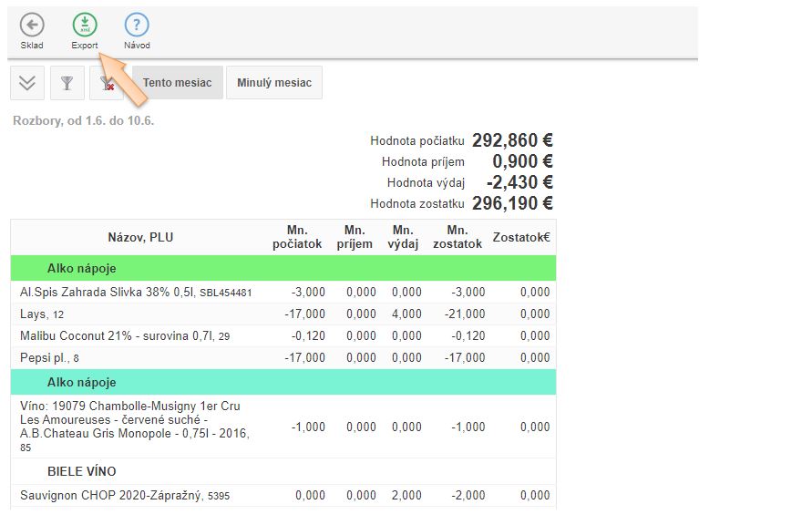Image resolution: width=812 pixels, height=525 pixels.
Task: Click the Zostatok€ column header
Action: (521, 237)
